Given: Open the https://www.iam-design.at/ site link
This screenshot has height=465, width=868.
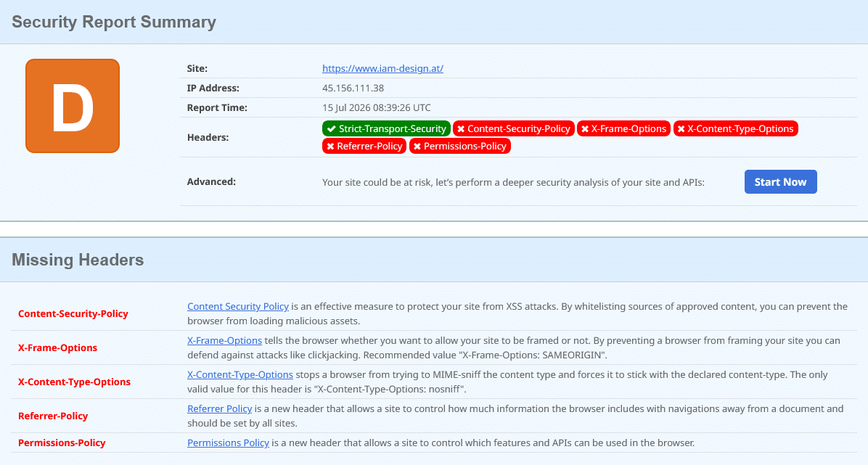Looking at the screenshot, I should point(382,69).
